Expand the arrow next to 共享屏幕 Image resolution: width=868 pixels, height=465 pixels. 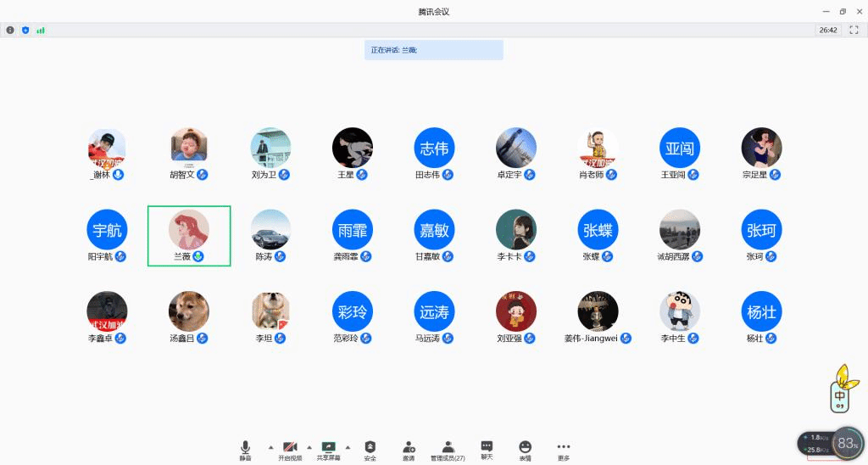[x=348, y=446]
